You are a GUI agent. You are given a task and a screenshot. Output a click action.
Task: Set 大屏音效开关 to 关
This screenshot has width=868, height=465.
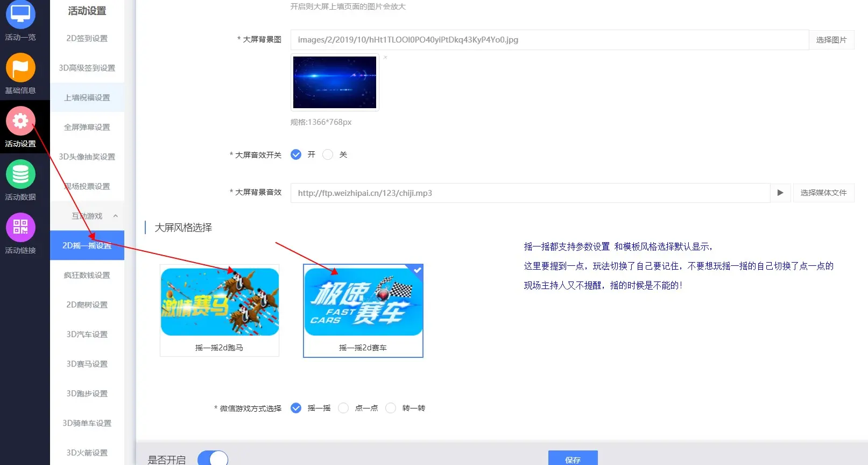coord(328,154)
